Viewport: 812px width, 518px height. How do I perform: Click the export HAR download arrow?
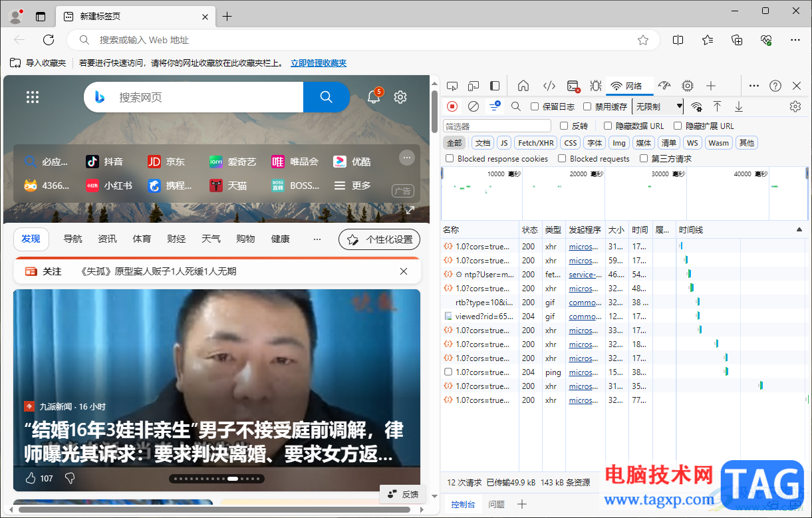pos(738,106)
